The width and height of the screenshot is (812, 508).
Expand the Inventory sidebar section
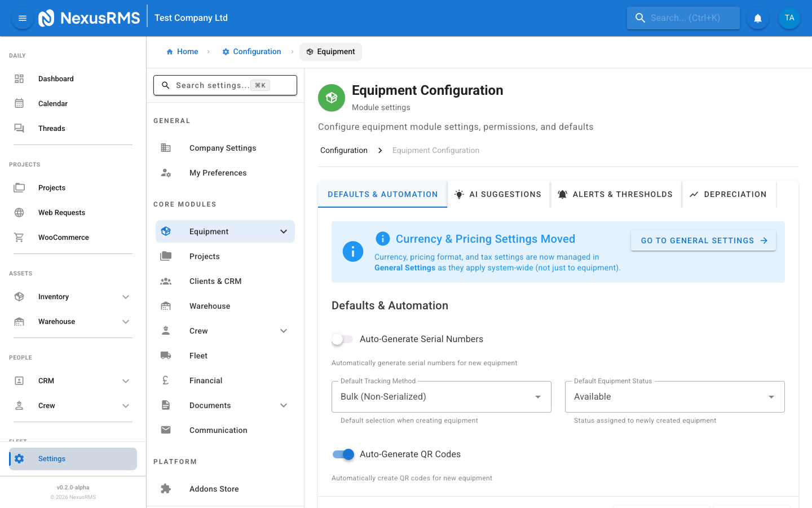pyautogui.click(x=126, y=297)
